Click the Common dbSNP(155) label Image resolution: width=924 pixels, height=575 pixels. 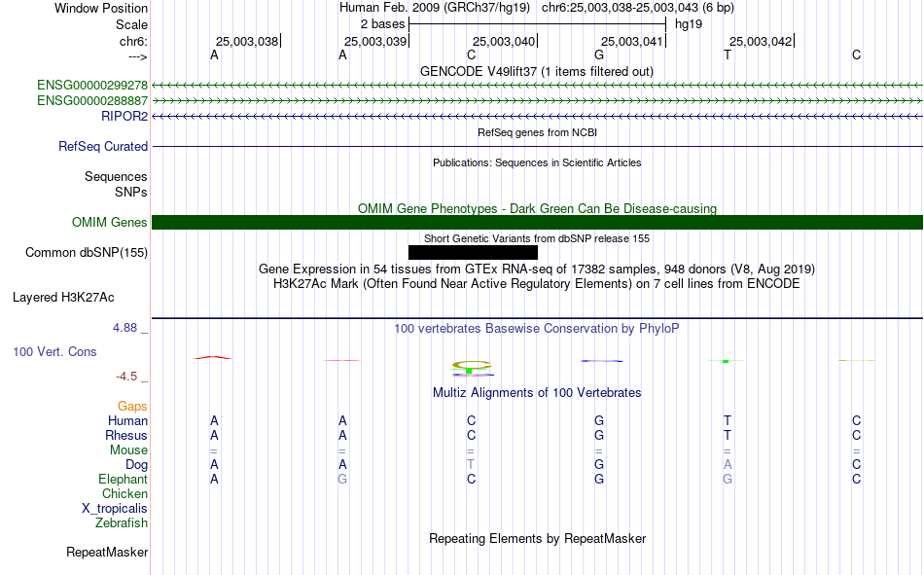tap(87, 252)
